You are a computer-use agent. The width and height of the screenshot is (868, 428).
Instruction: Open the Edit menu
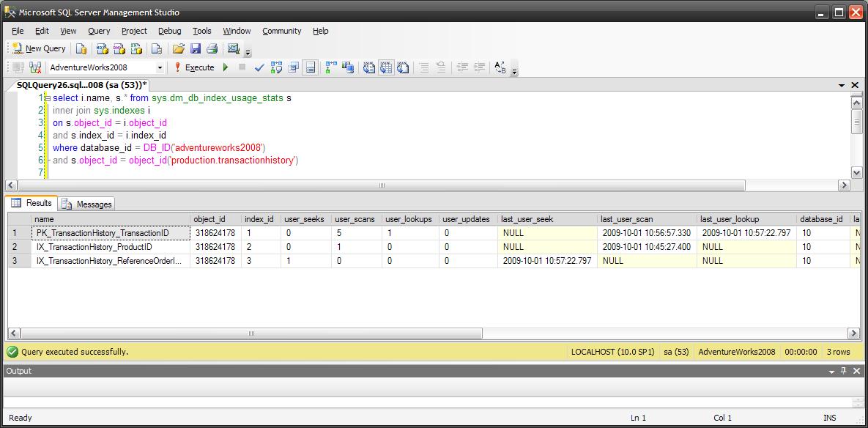click(42, 31)
